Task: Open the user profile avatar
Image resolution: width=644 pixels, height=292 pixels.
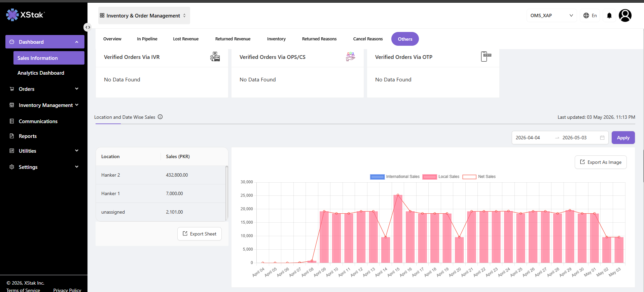Action: pyautogui.click(x=625, y=15)
